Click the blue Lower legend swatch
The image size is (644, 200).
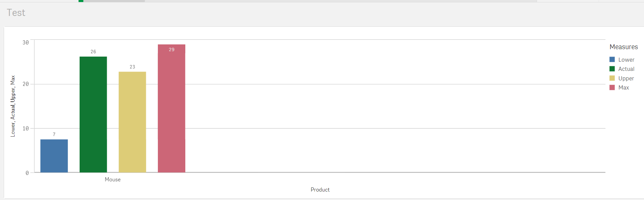point(612,60)
